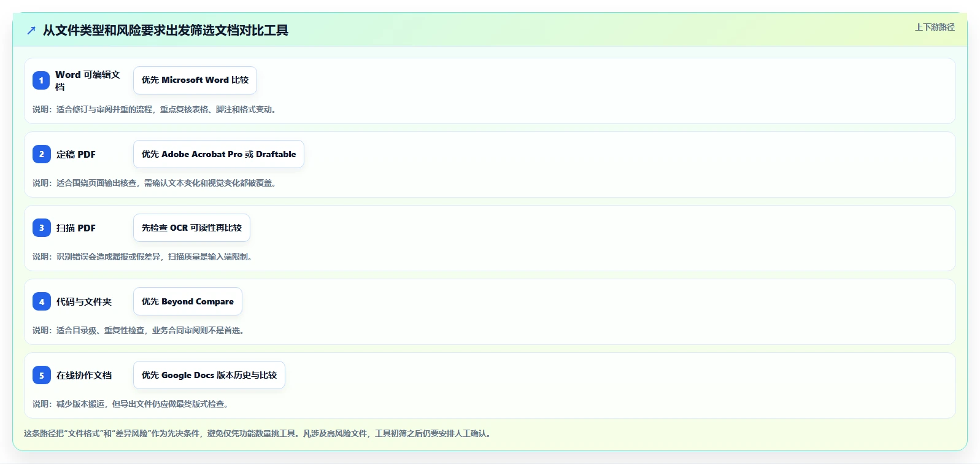Screen dimensions: 980x464
Task: Click the 扫描 PDF step label
Action: (76, 228)
